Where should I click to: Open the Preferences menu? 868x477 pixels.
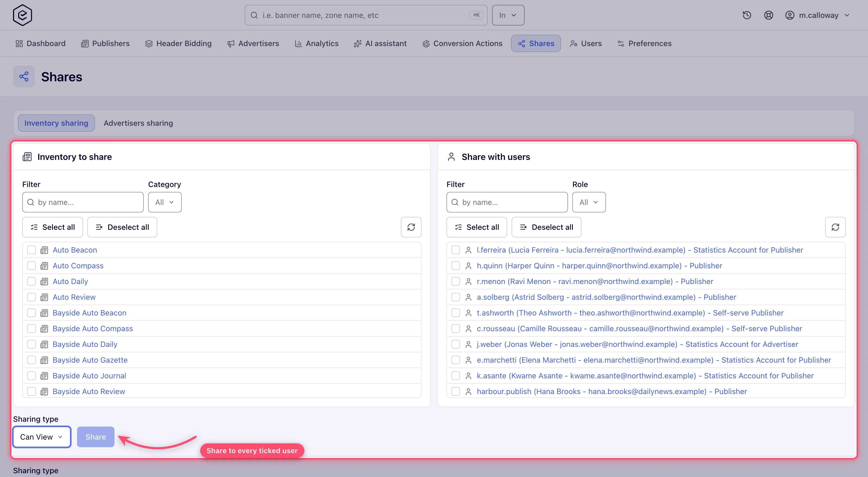(x=644, y=43)
